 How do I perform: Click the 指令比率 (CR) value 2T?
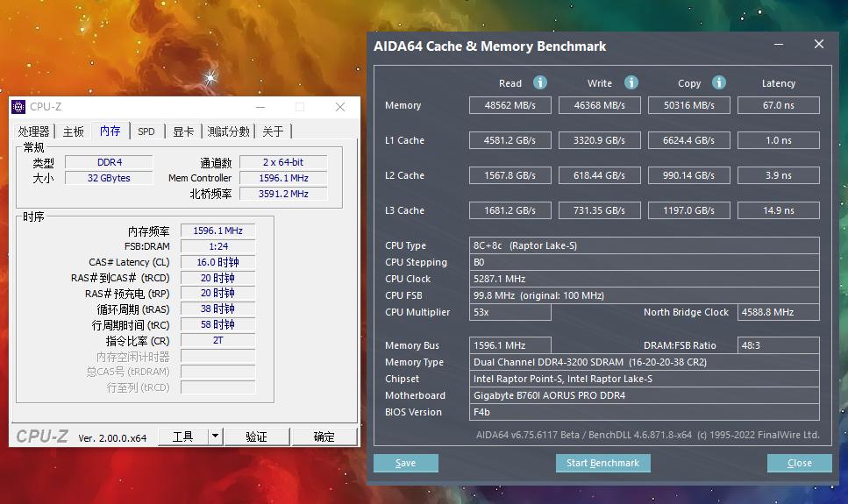click(x=218, y=340)
